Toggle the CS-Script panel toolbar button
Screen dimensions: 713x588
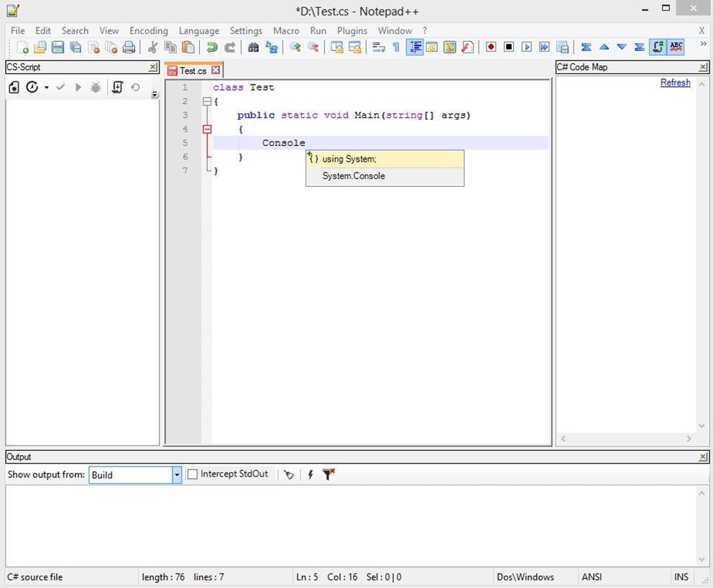[658, 47]
